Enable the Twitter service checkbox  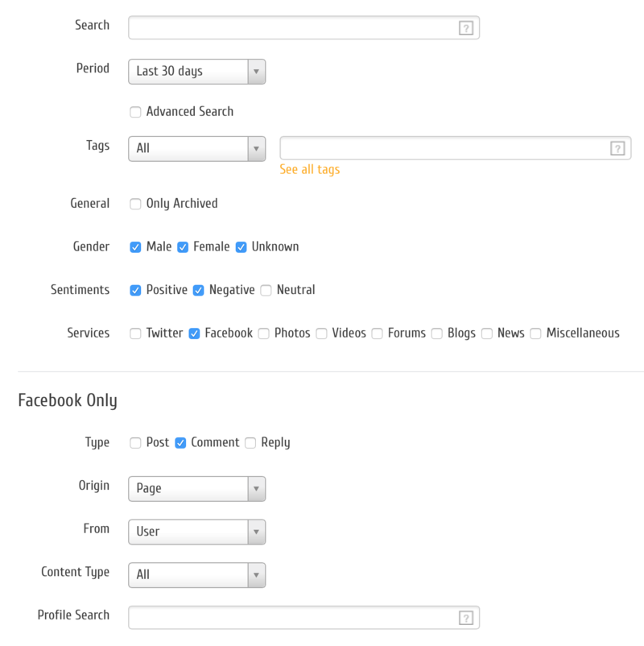[x=135, y=333]
